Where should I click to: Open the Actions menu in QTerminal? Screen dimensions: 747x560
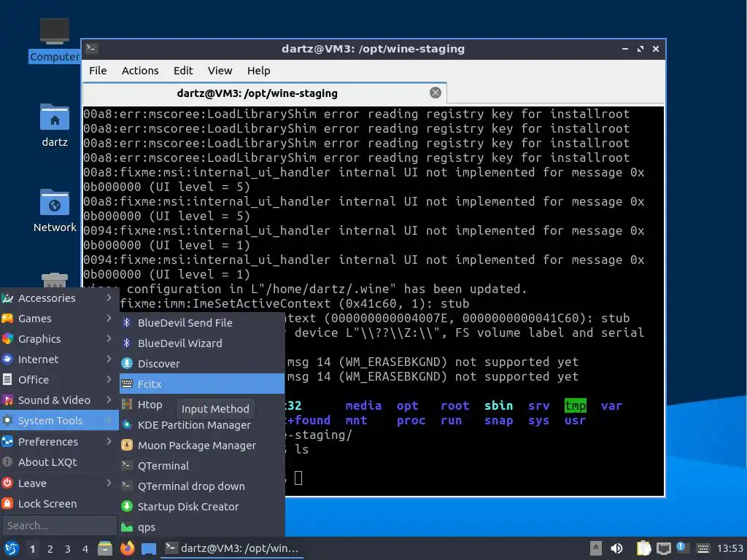140,71
